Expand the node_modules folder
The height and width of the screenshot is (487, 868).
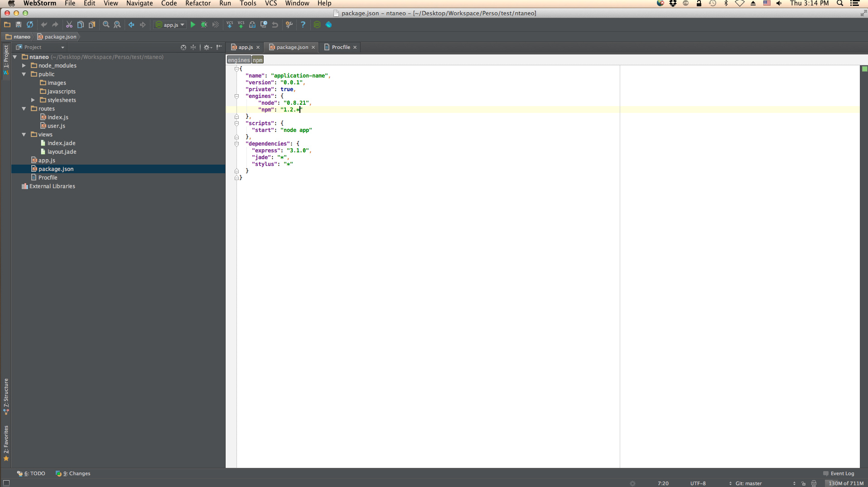tap(24, 66)
